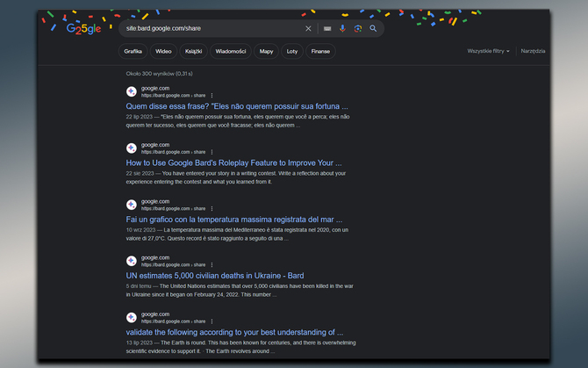The height and width of the screenshot is (368, 588).
Task: Open the Narzędzia tools button
Action: click(533, 51)
